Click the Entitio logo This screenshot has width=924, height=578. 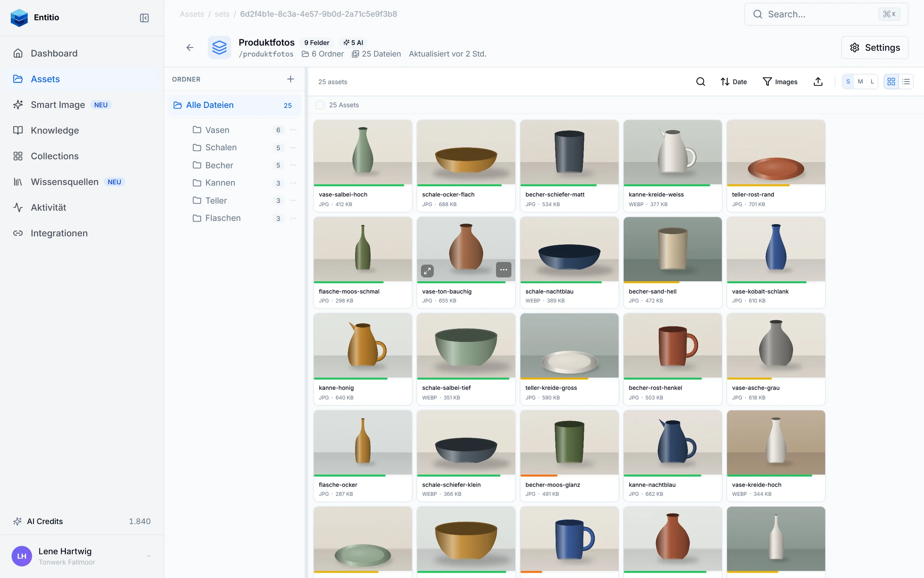click(x=19, y=18)
